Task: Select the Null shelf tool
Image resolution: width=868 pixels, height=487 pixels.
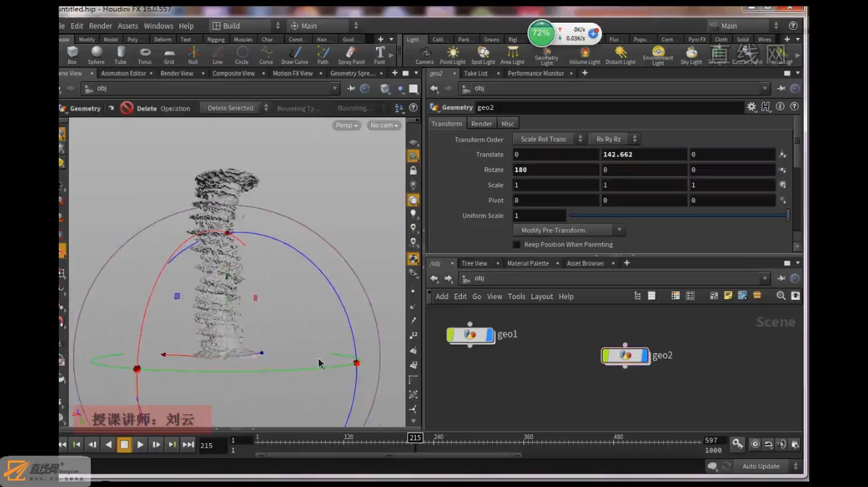Action: click(193, 55)
